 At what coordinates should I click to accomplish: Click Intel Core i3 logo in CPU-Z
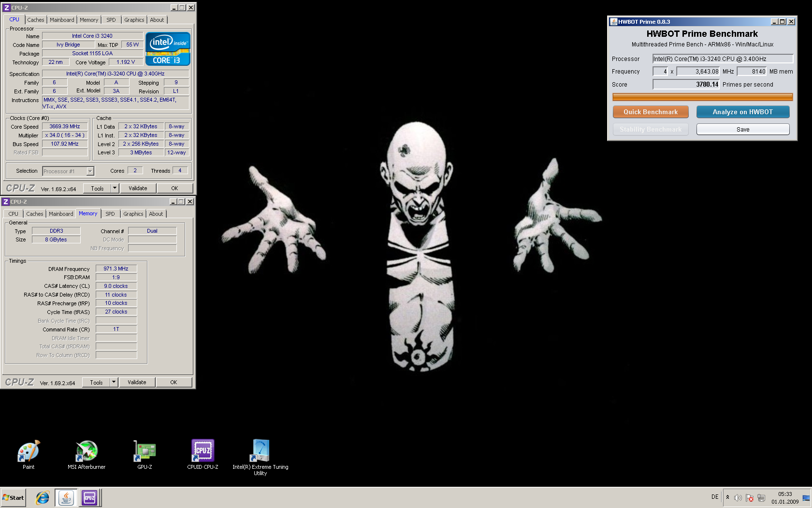(168, 49)
